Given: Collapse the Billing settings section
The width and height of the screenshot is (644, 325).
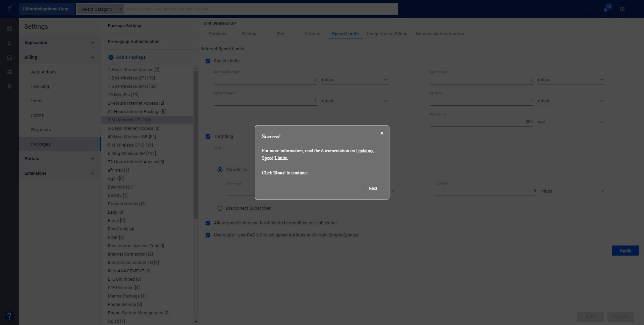Looking at the screenshot, I should [60, 57].
